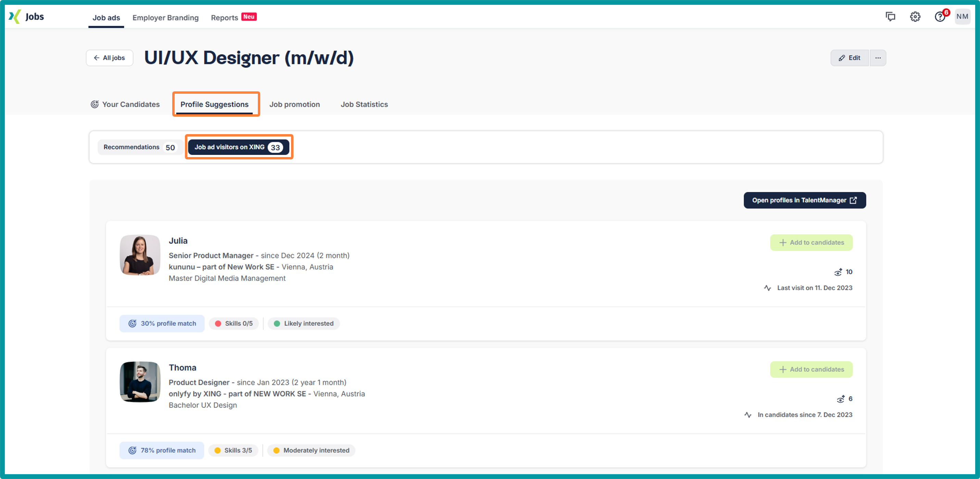Add Julia to candidates
The height and width of the screenshot is (479, 980).
coord(811,243)
